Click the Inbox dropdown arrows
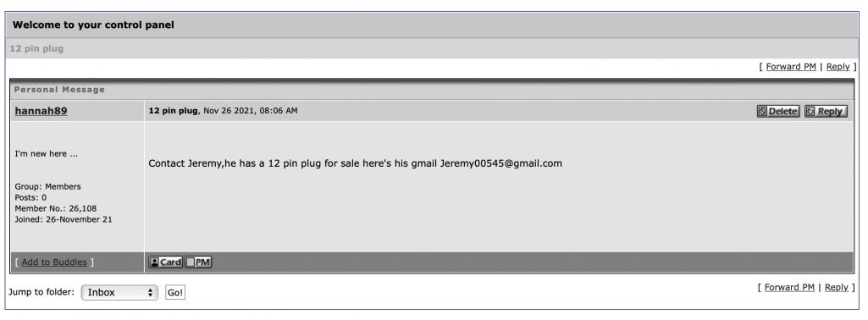The image size is (868, 320). click(x=150, y=292)
